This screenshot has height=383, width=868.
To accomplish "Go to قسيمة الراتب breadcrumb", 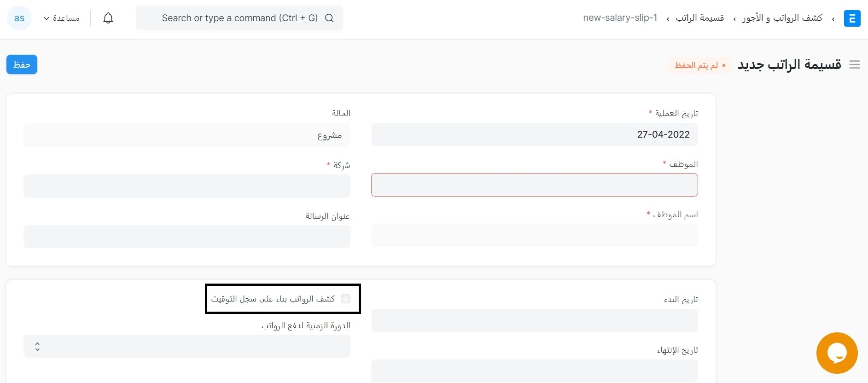I will click(700, 18).
